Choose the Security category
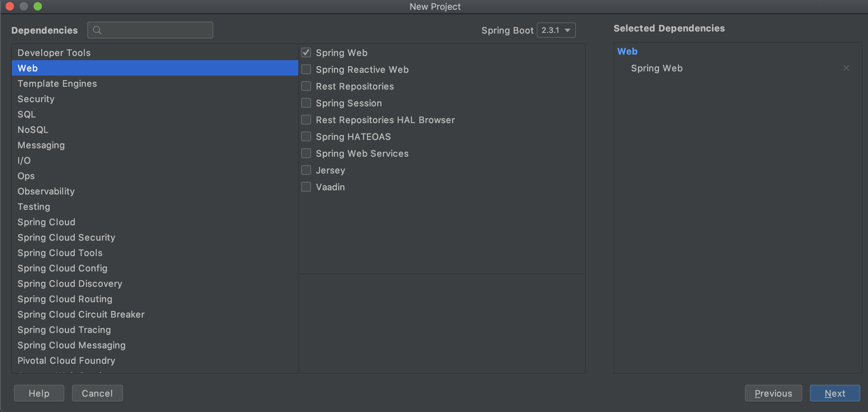Image resolution: width=868 pixels, height=412 pixels. click(x=155, y=99)
